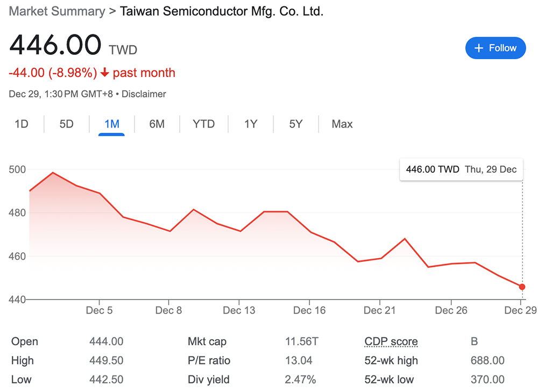Click the CDP score label
The width and height of the screenshot is (538, 392).
coord(391,341)
